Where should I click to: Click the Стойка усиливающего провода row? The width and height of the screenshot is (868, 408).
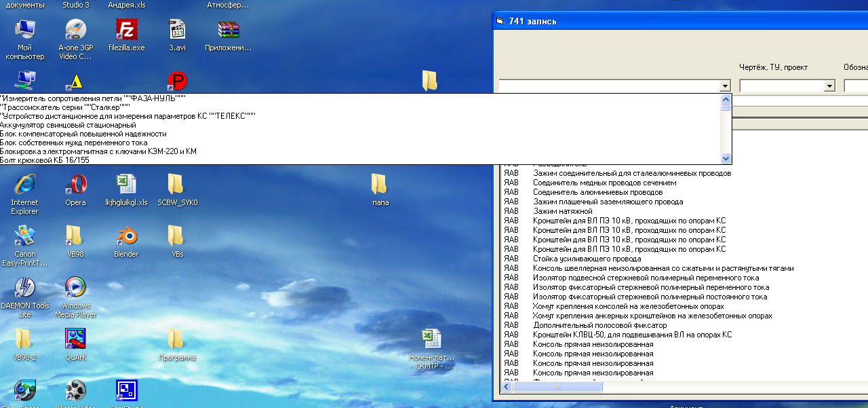pos(587,259)
